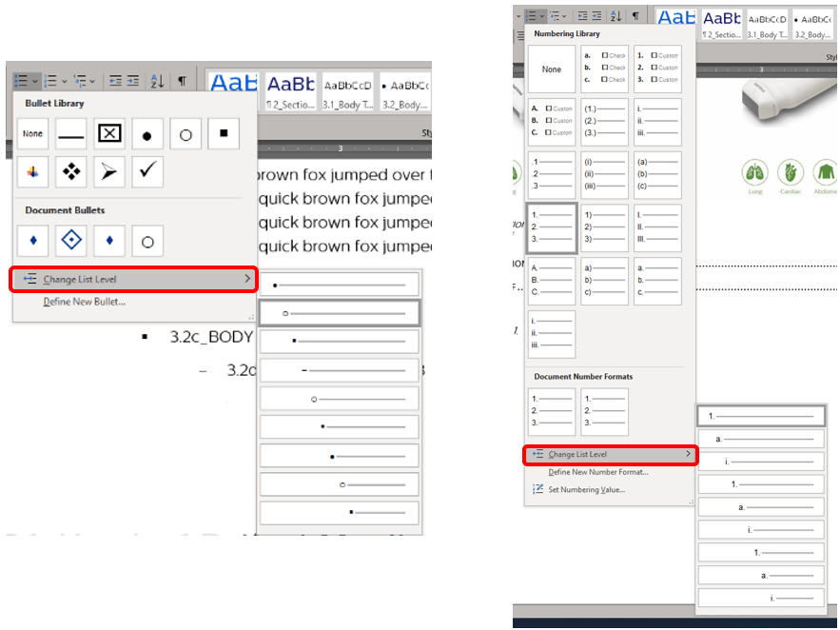This screenshot has height=630, width=840.
Task: Click Set Numbering Value
Action: (586, 490)
